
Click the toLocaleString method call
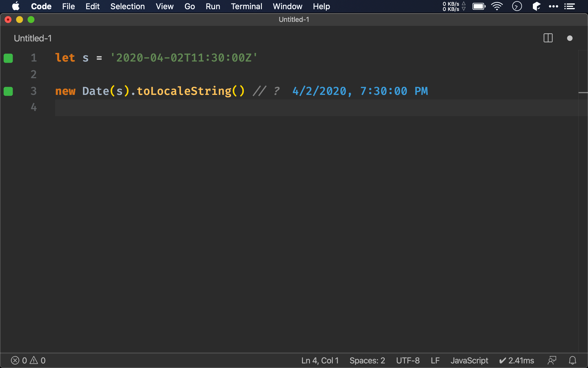(184, 91)
